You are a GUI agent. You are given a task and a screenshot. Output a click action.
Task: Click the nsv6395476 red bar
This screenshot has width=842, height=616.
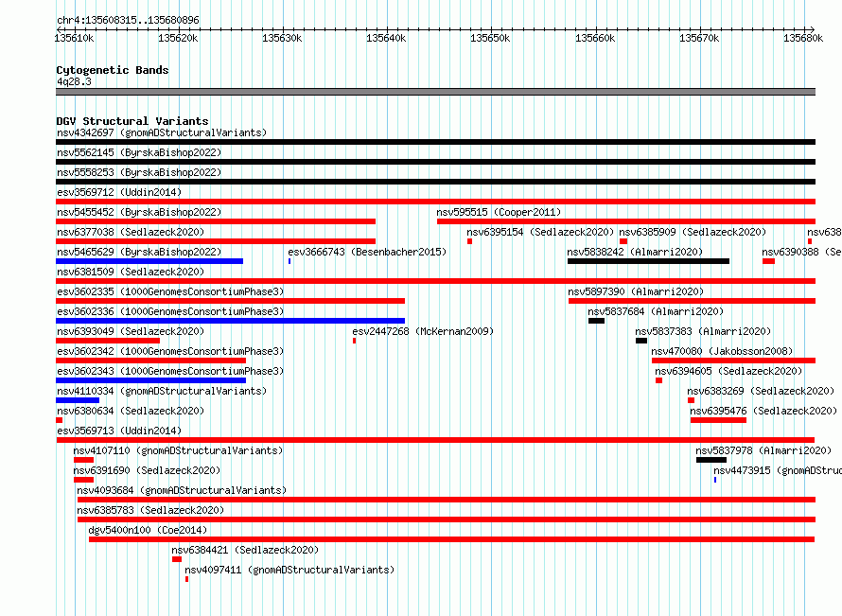tap(718, 420)
